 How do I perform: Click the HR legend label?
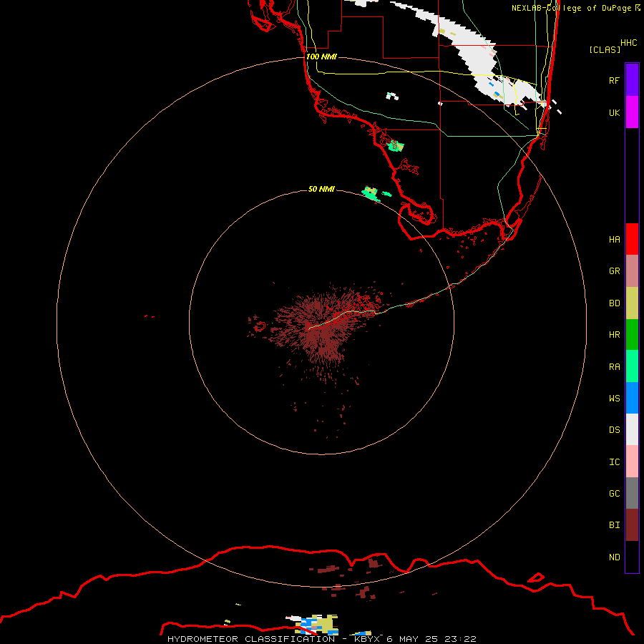click(x=614, y=335)
